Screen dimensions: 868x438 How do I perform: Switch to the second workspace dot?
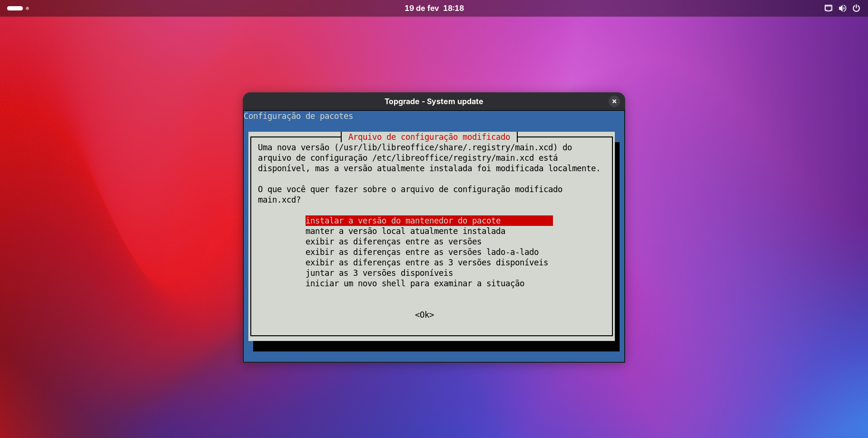[x=28, y=8]
